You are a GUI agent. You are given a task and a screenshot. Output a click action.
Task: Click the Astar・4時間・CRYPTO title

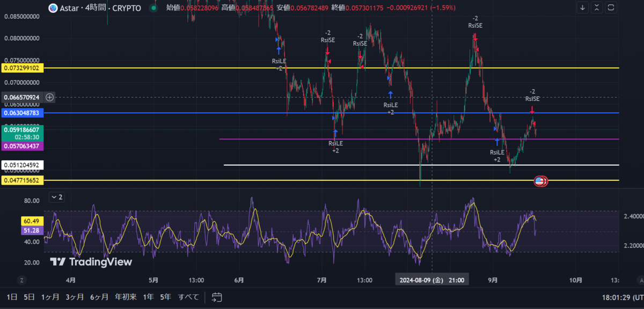tap(101, 8)
